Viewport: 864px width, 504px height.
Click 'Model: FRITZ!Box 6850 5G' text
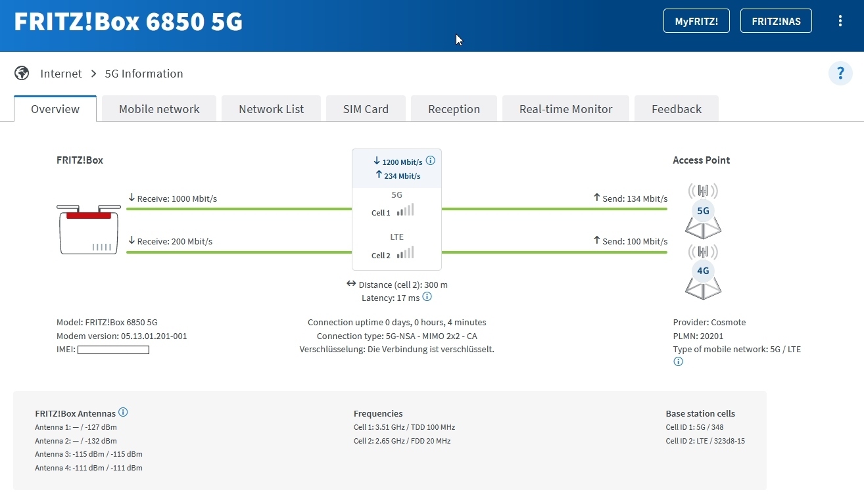[x=107, y=322]
